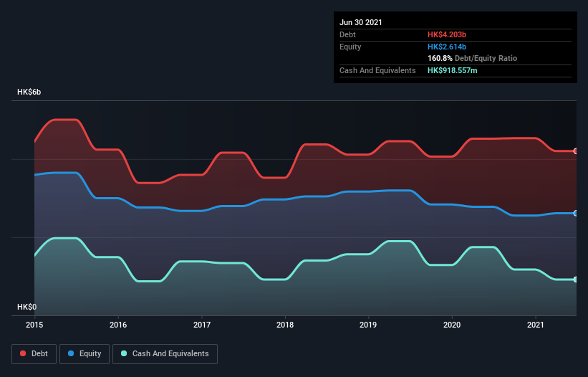Click the HK$0 y-axis label
Image resolution: width=588 pixels, height=377 pixels.
(27, 307)
